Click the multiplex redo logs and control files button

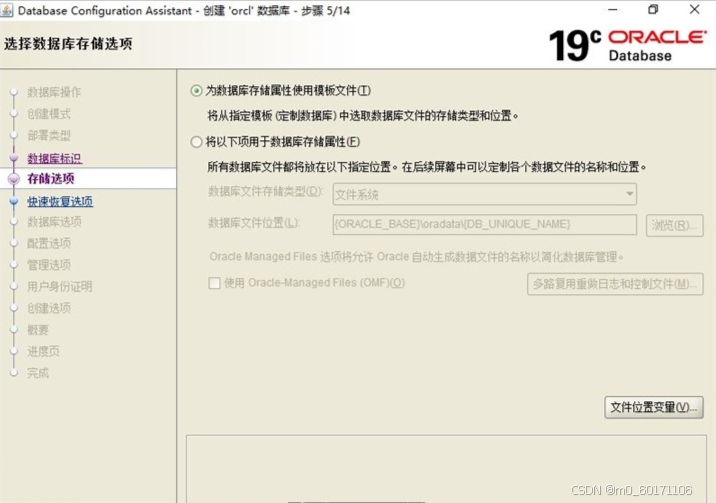point(615,284)
